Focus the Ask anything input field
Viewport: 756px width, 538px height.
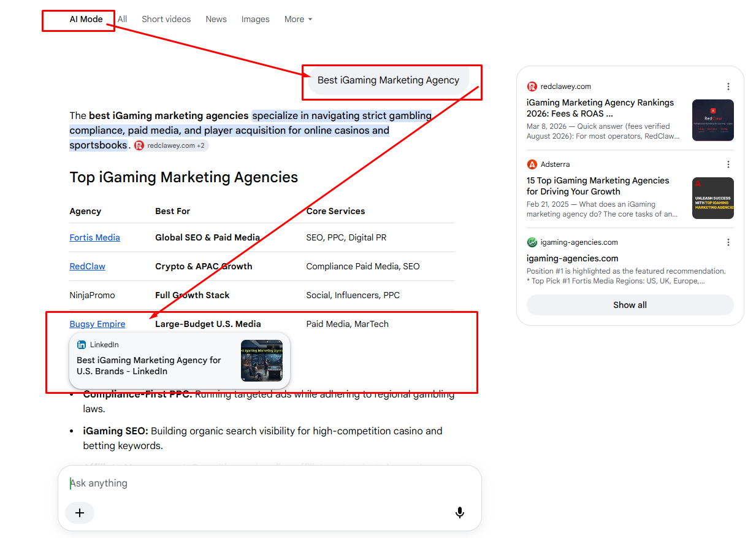pyautogui.click(x=270, y=483)
